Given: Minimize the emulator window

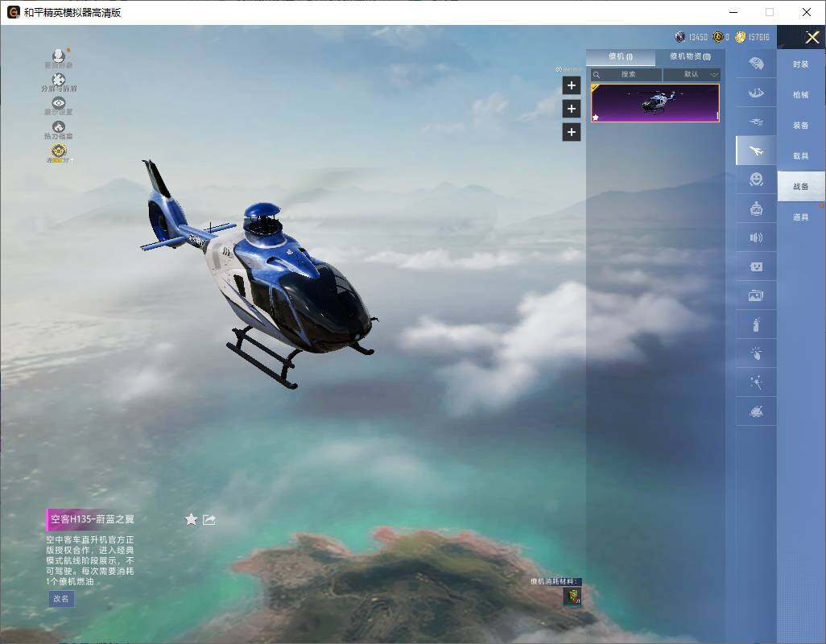Looking at the screenshot, I should (x=733, y=12).
